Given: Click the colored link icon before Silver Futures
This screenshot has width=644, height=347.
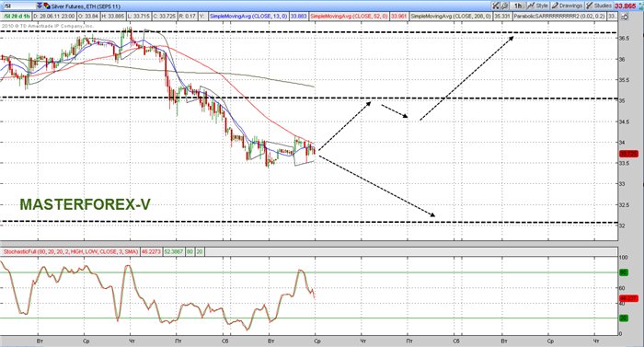Looking at the screenshot, I should [47, 6].
